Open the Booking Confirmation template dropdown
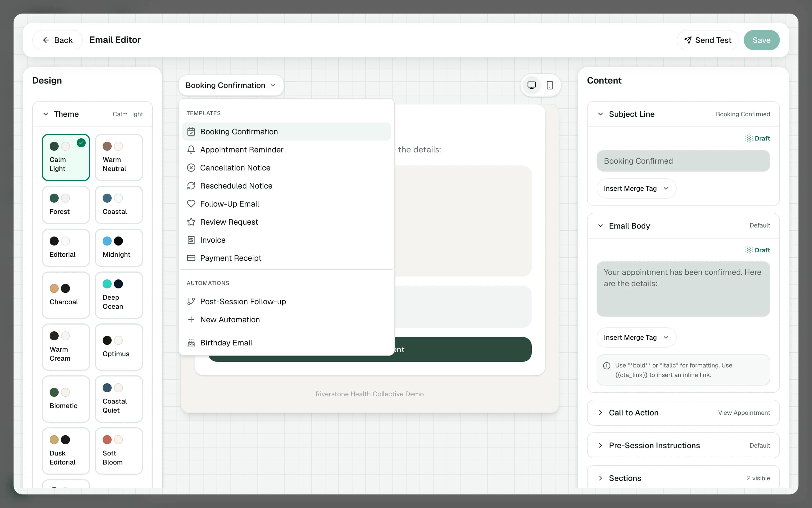 [x=231, y=85]
